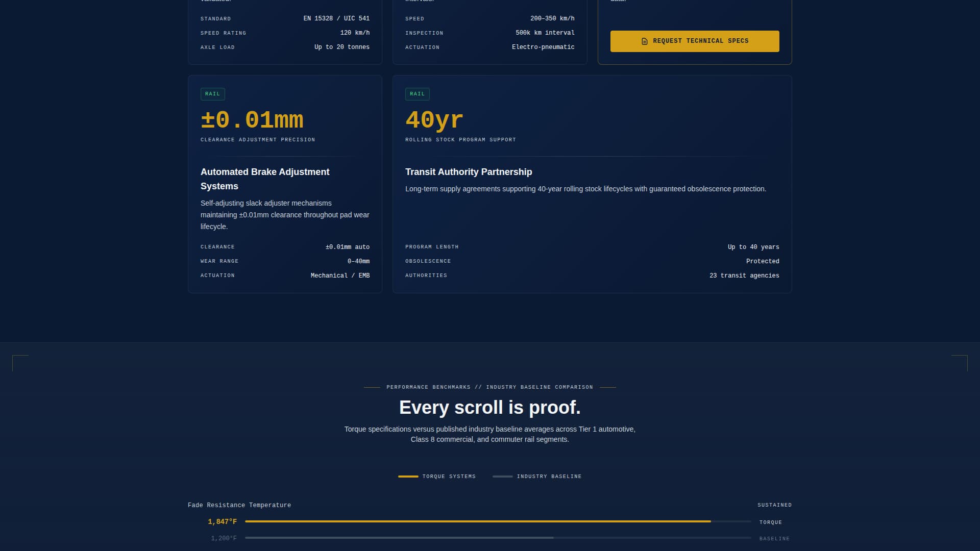Viewport: 980px width, 551px height.
Task: Click the gray 1,200°F baseline bar
Action: point(400,538)
